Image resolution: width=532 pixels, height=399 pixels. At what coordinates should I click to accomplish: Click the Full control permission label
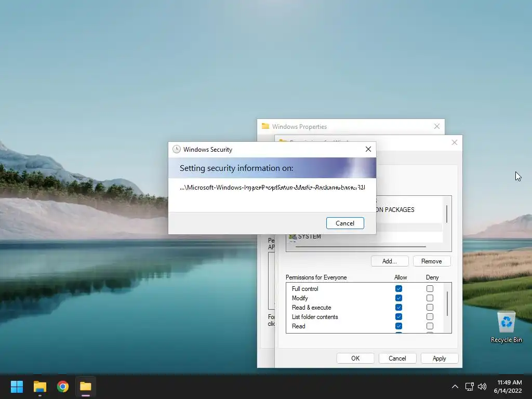click(304, 289)
